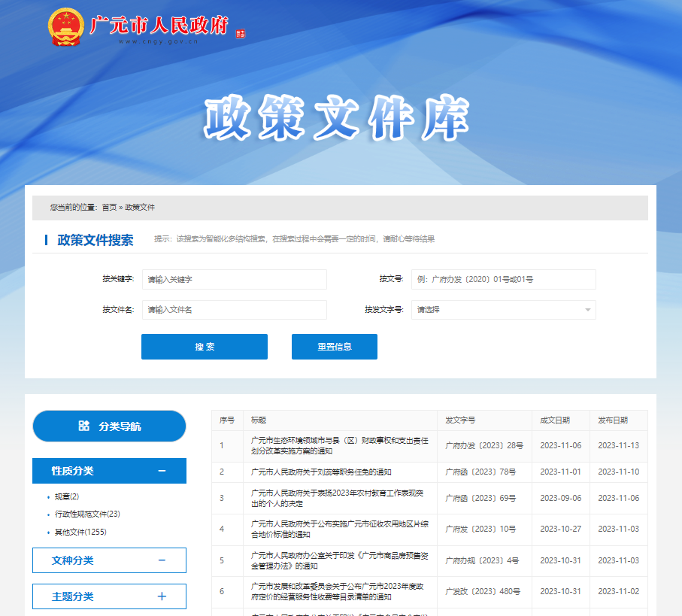The image size is (682, 616).
Task: Collapse the 性质分类 section with minus icon
Action: 162,471
